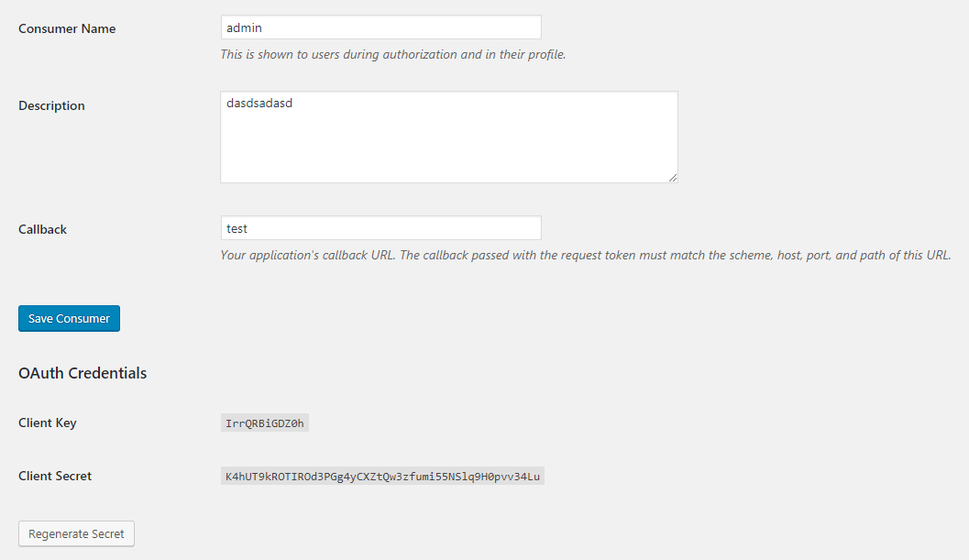Click the Consumer Name field label

67,28
